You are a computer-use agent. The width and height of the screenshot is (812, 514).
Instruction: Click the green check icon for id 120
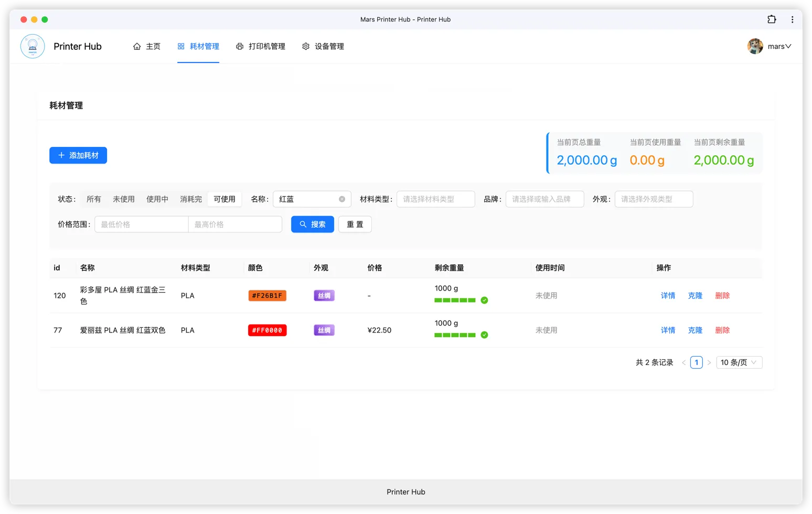pos(484,301)
